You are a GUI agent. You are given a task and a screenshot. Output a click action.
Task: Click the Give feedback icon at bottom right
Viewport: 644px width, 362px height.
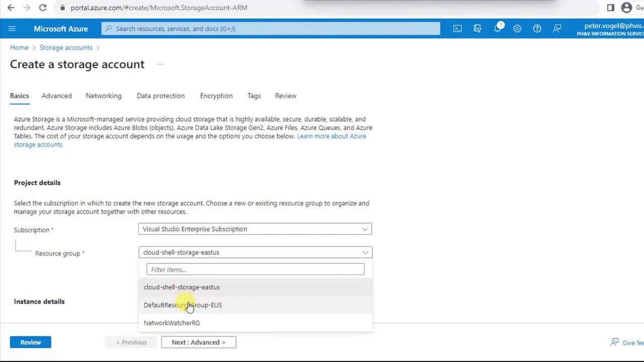614,342
